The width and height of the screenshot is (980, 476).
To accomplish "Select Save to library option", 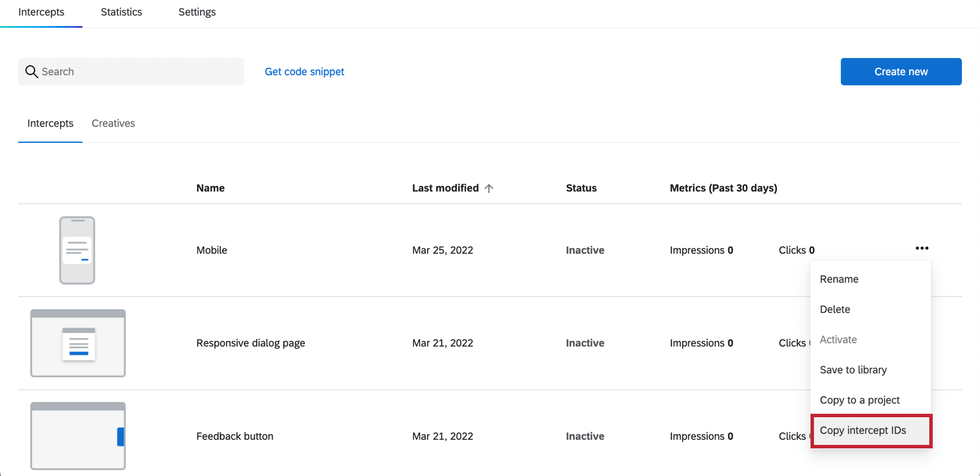I will pos(854,369).
